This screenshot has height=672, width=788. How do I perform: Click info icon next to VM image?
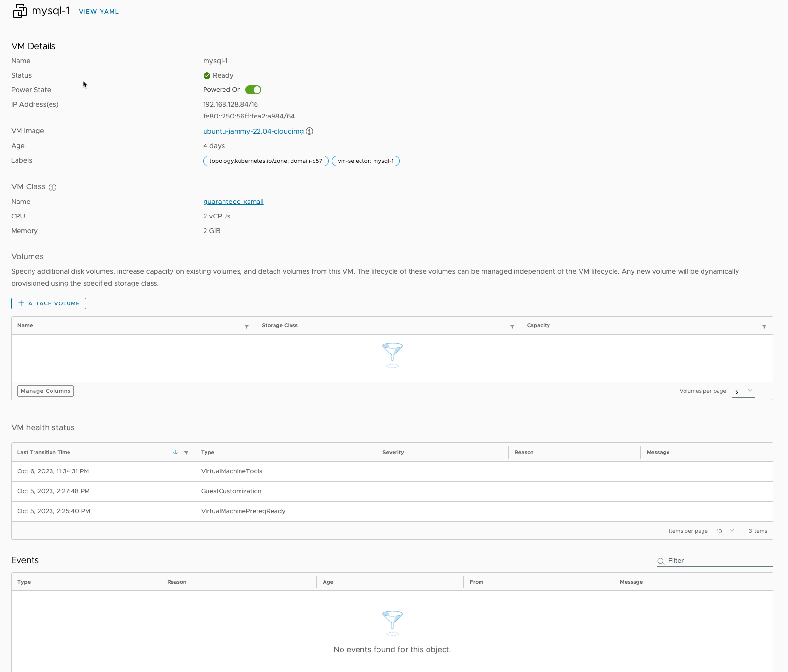tap(309, 131)
